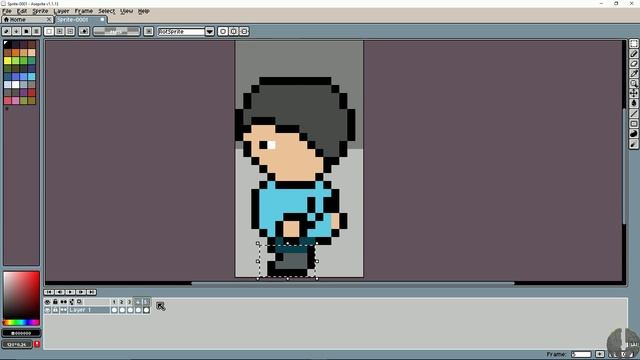Click the Frame number input field
640x360 pixels.
point(582,354)
